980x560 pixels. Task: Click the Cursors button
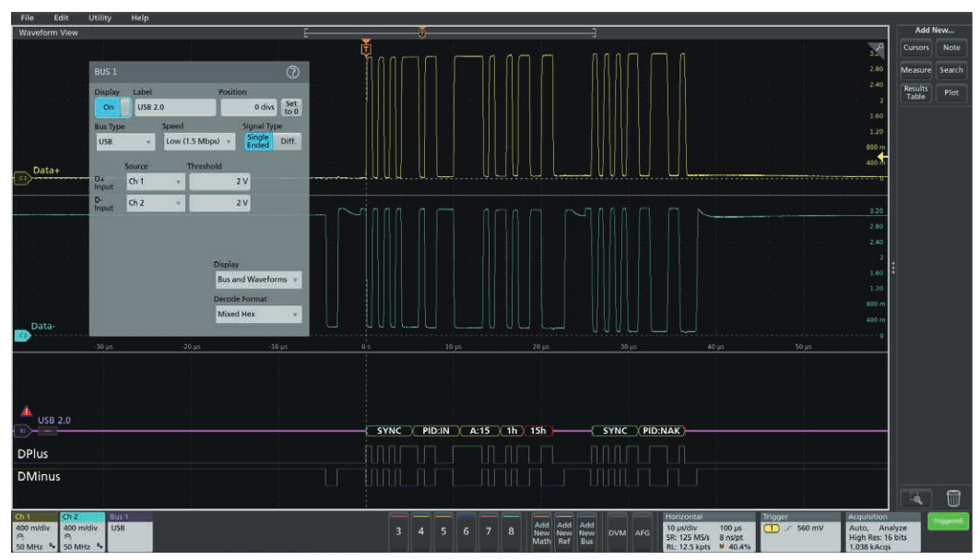915,47
